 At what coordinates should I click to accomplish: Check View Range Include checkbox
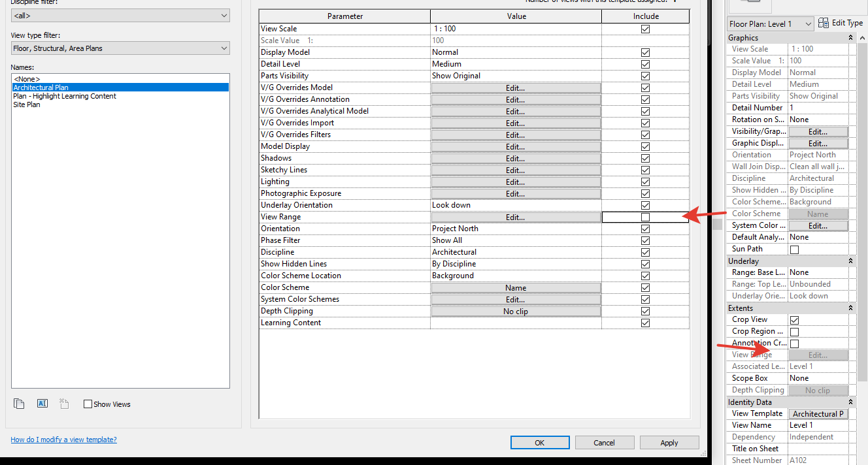tap(645, 216)
